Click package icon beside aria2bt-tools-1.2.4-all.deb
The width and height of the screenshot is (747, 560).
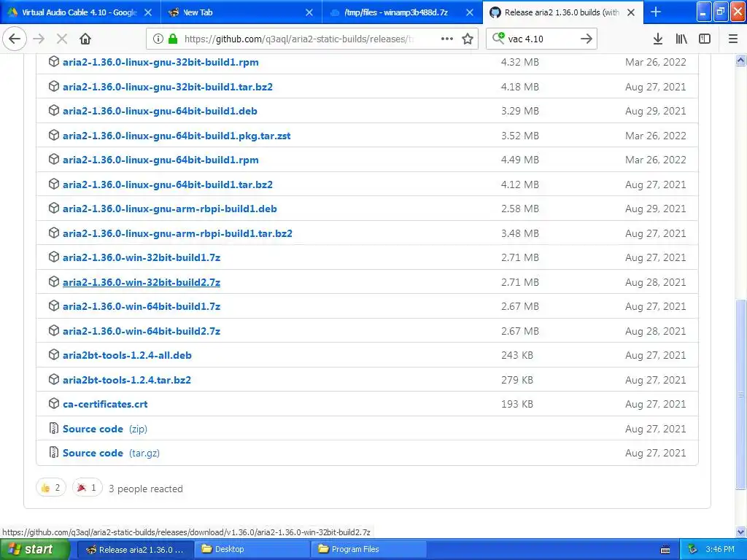(54, 355)
